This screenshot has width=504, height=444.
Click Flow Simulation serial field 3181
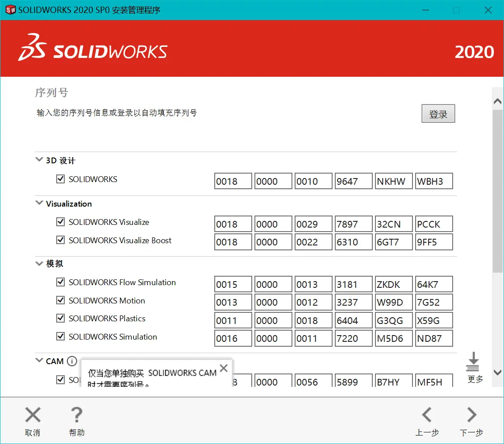[354, 284]
